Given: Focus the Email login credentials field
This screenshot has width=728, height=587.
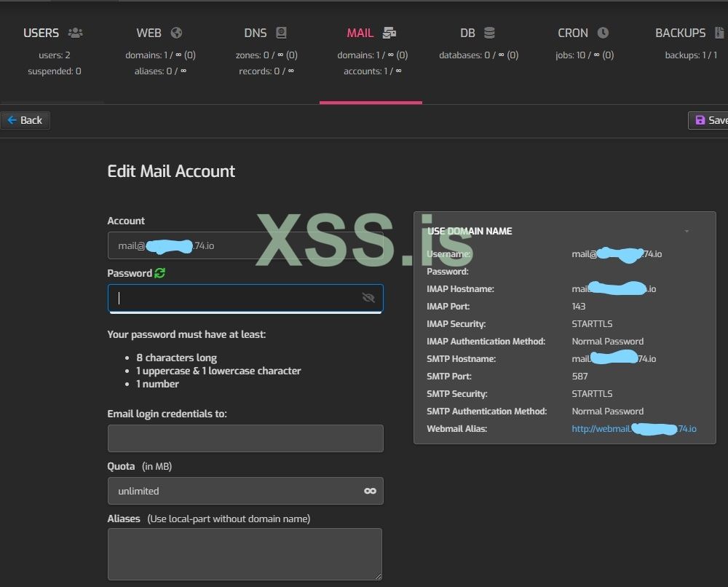Looking at the screenshot, I should [x=245, y=438].
